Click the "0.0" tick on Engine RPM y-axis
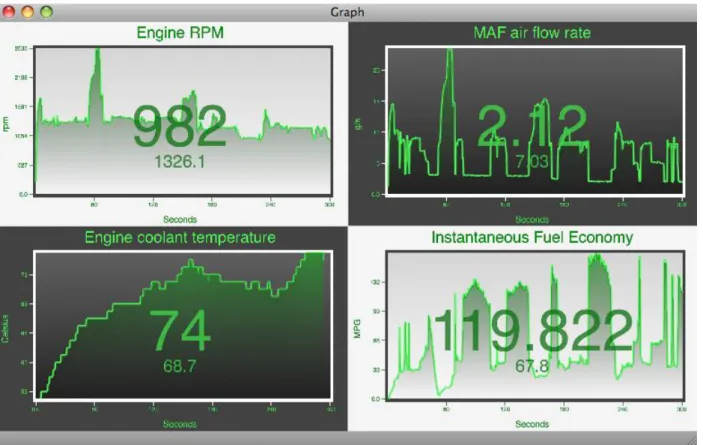Viewport: 703px width, 445px height. 23,194
